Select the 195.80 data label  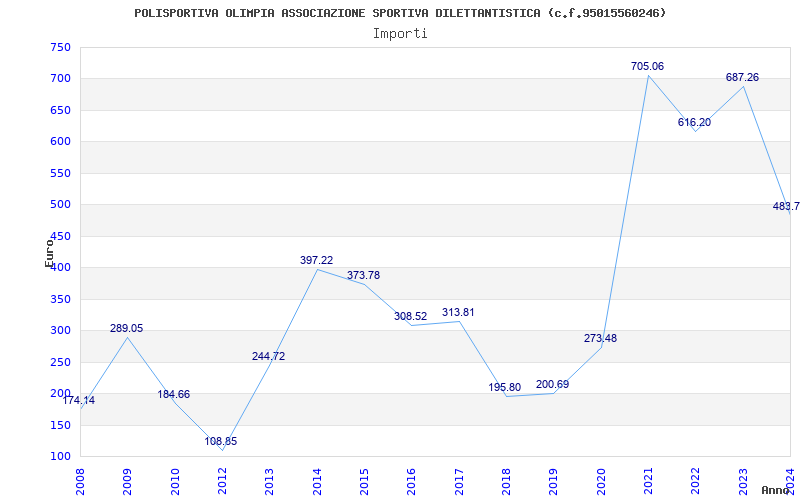point(505,387)
